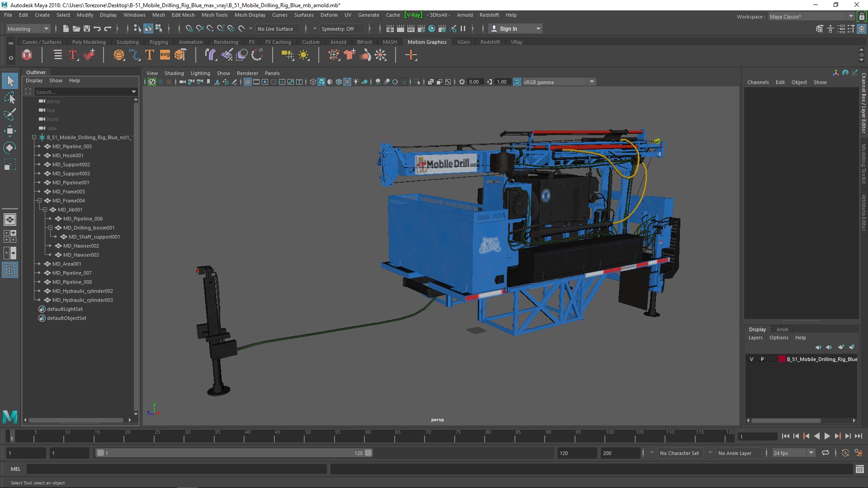Screen dimensions: 868x488
Task: Open the sRGB gamma view transform dropdown
Action: [x=559, y=82]
